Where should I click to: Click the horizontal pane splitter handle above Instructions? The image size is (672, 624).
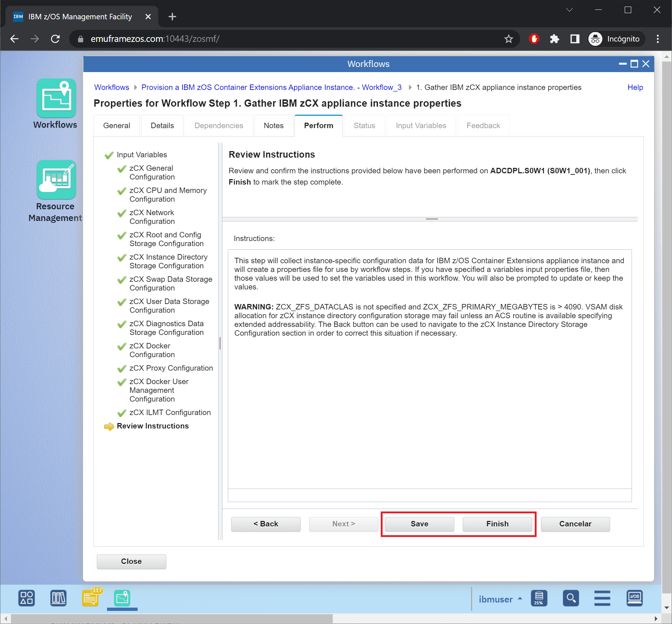click(x=431, y=219)
